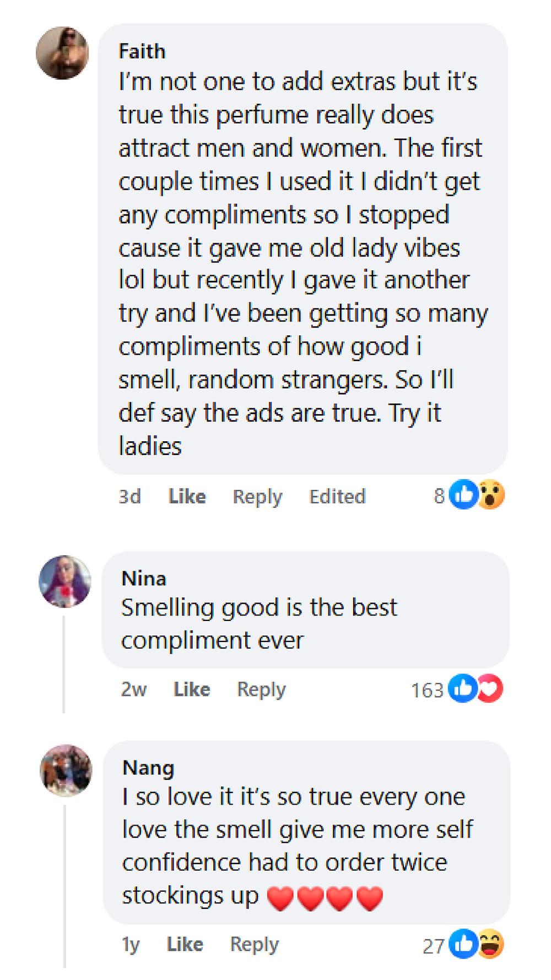The image size is (551, 980).
Task: Click the Nang username link
Action: pyautogui.click(x=148, y=768)
